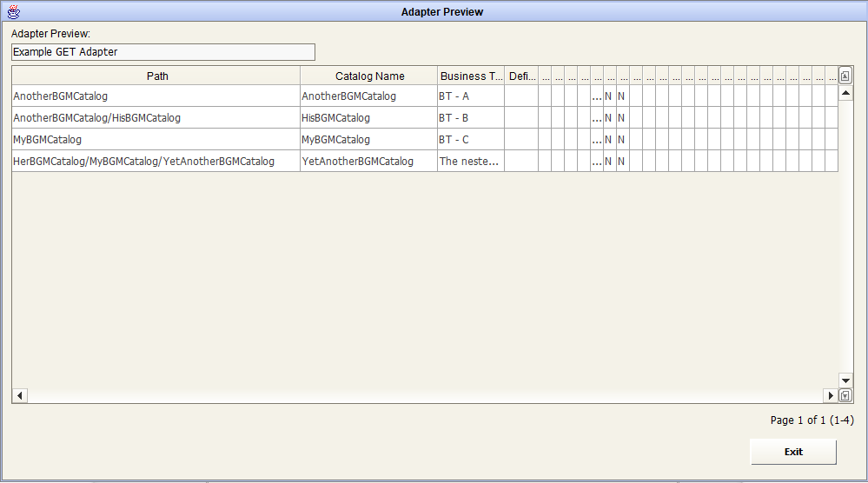Select AnotherBGMCatalog in the Catalog Name column
The width and height of the screenshot is (868, 483).
pos(368,96)
